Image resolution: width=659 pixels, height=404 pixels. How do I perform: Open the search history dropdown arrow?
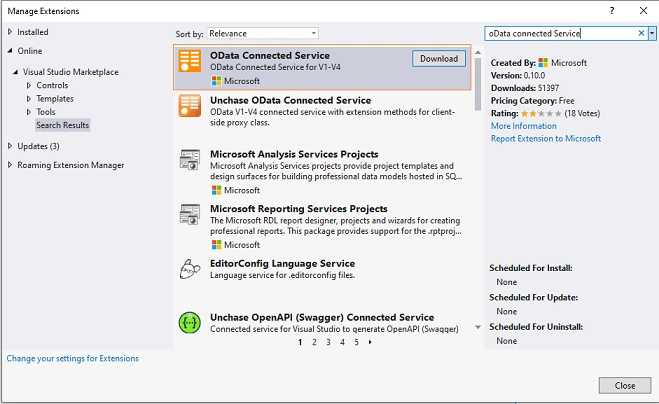click(652, 33)
